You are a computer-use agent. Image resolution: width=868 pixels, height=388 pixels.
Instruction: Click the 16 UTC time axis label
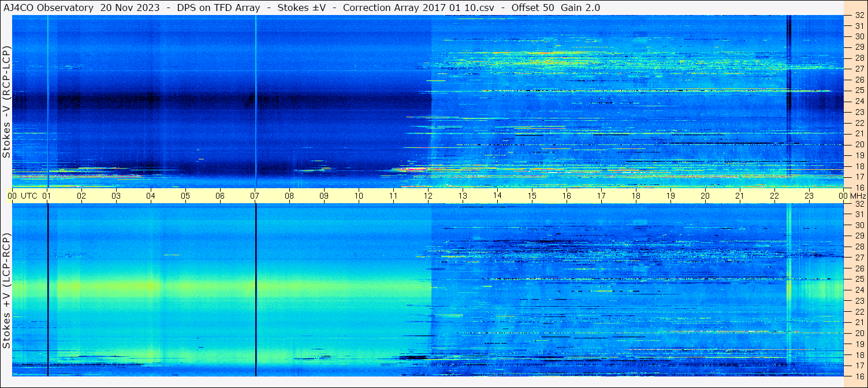(x=567, y=196)
